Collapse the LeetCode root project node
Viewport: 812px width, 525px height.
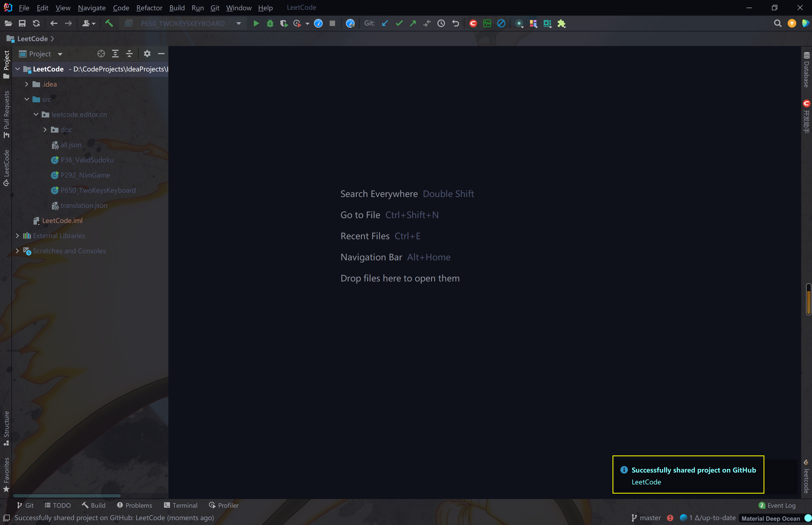[x=18, y=69]
